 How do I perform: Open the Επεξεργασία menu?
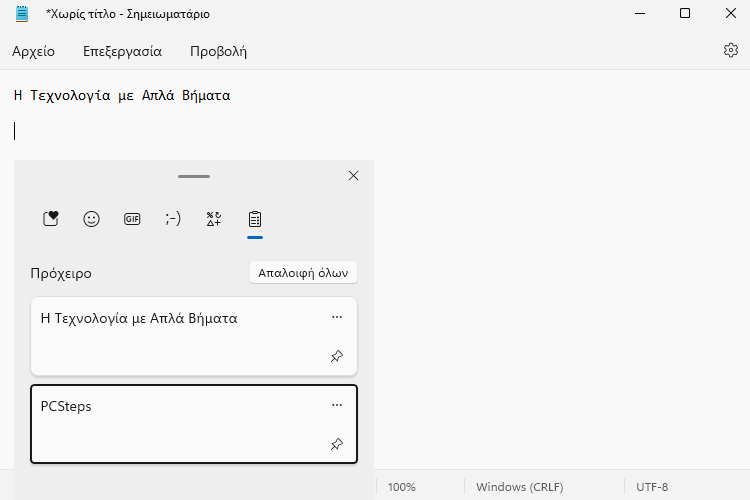pyautogui.click(x=122, y=51)
